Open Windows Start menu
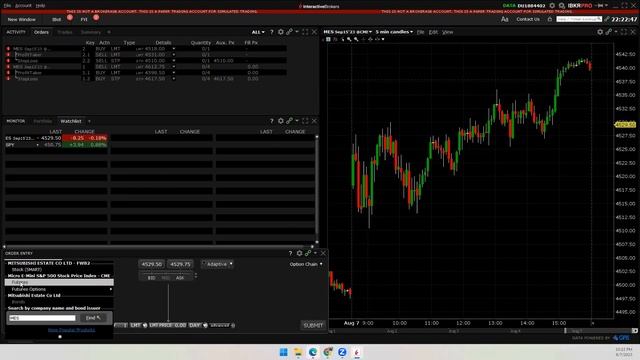This screenshot has width=640, height=360. (x=283, y=352)
